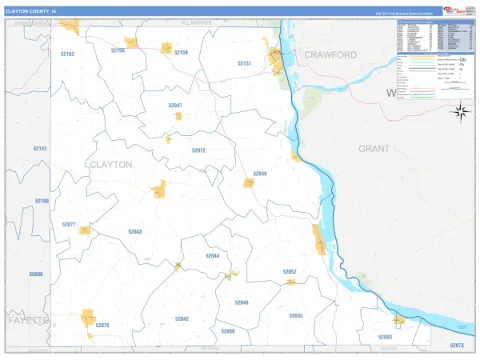Select the GRANT county label
The height and width of the screenshot is (360, 480).
click(374, 149)
